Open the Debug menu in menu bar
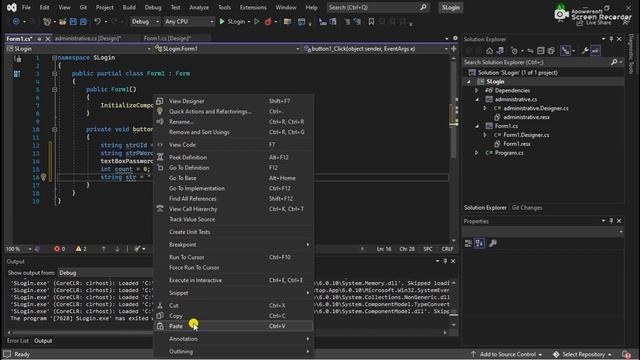Image resolution: width=640 pixels, height=360 pixels. point(153,7)
